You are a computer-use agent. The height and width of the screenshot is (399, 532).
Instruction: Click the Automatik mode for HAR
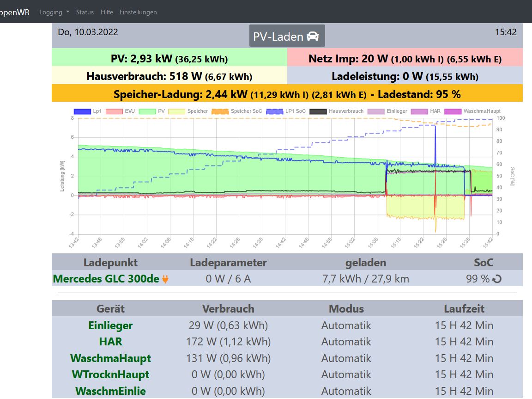pyautogui.click(x=346, y=342)
